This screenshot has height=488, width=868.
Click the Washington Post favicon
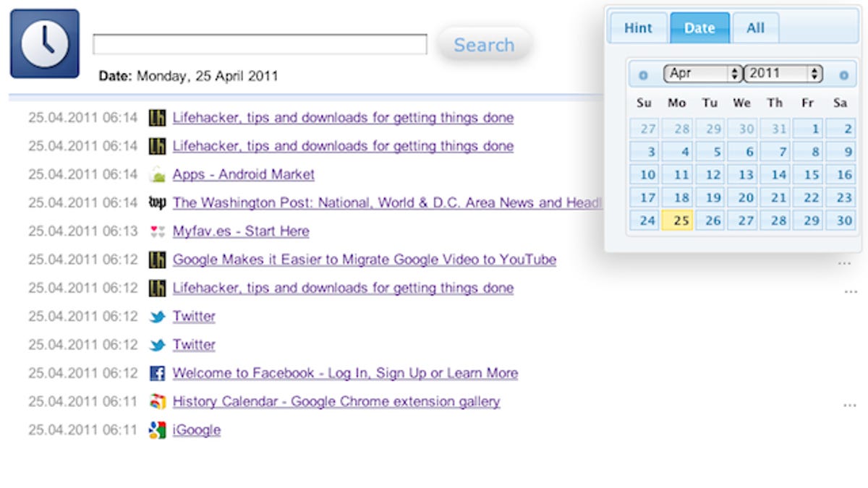coord(157,202)
